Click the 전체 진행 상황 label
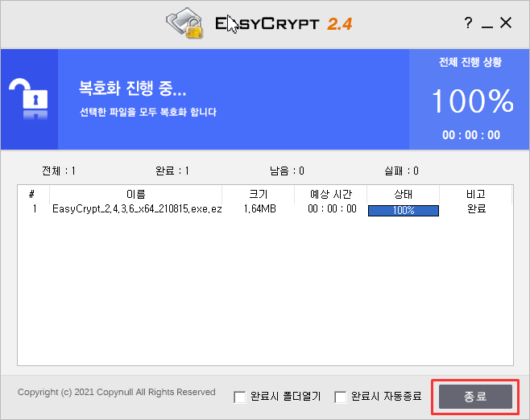The width and height of the screenshot is (530, 420). pyautogui.click(x=470, y=62)
